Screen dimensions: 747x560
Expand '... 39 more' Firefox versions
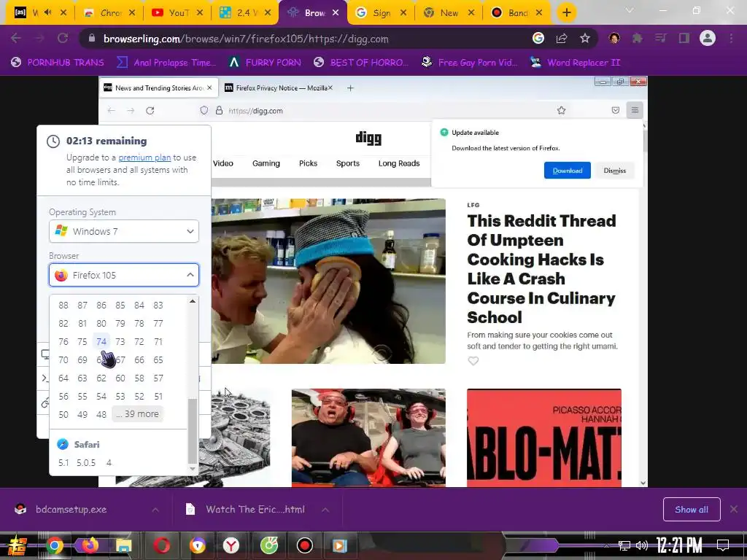tap(138, 414)
